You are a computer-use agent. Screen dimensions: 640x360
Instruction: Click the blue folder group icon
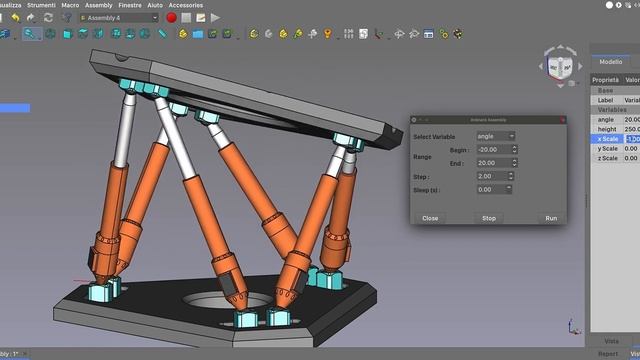tap(198, 34)
